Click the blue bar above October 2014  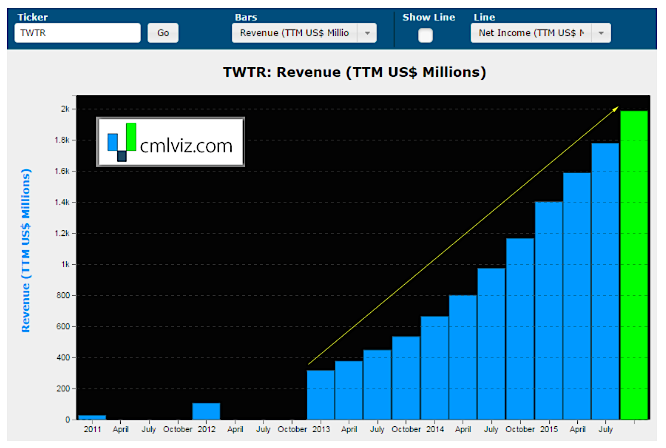coord(520,329)
